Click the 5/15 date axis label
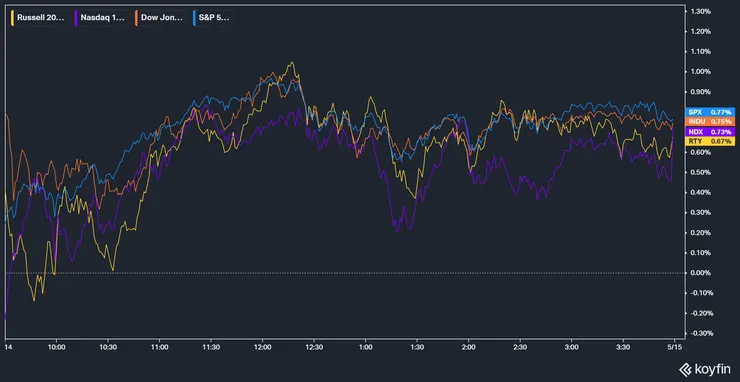This screenshot has height=382, width=740. 674,348
